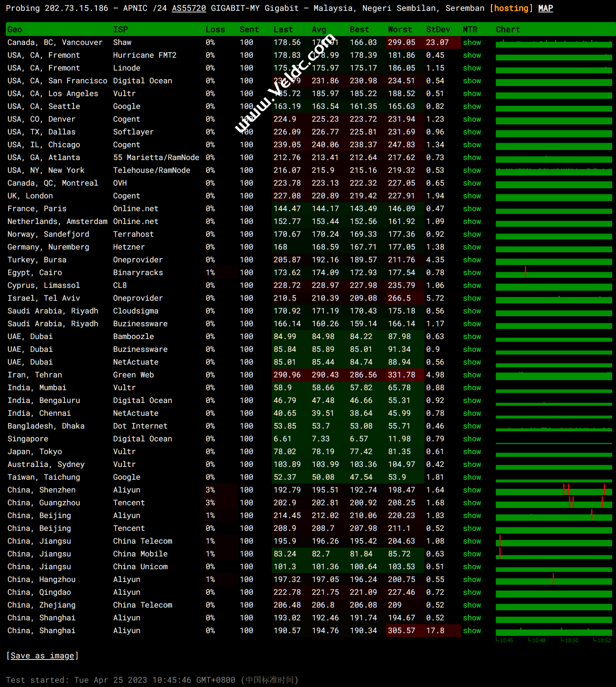Open the MAP link
Image resolution: width=616 pixels, height=687 pixels.
545,8
